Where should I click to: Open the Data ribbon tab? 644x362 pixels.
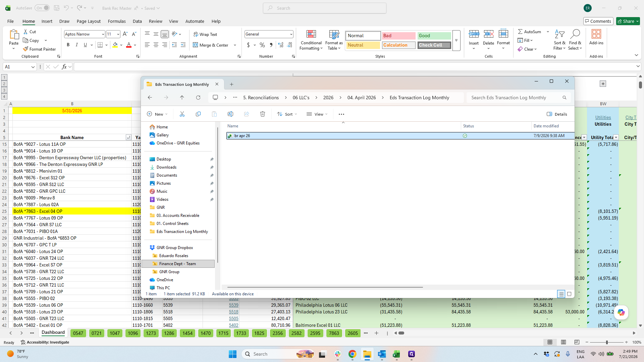137,21
